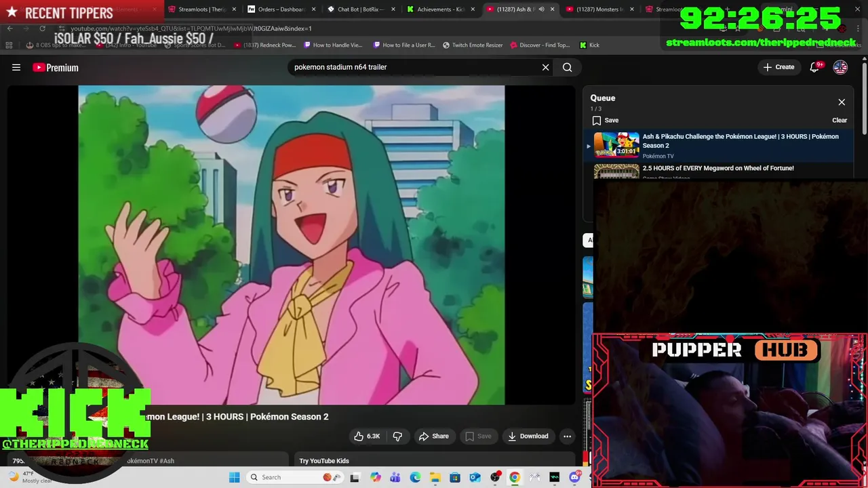
Task: Open the Windows Start menu
Action: (234, 477)
